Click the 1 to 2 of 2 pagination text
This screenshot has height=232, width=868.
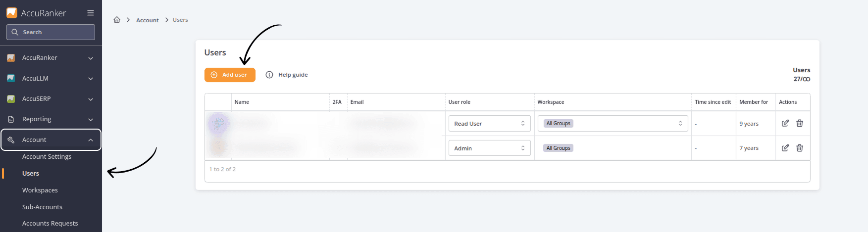point(222,169)
